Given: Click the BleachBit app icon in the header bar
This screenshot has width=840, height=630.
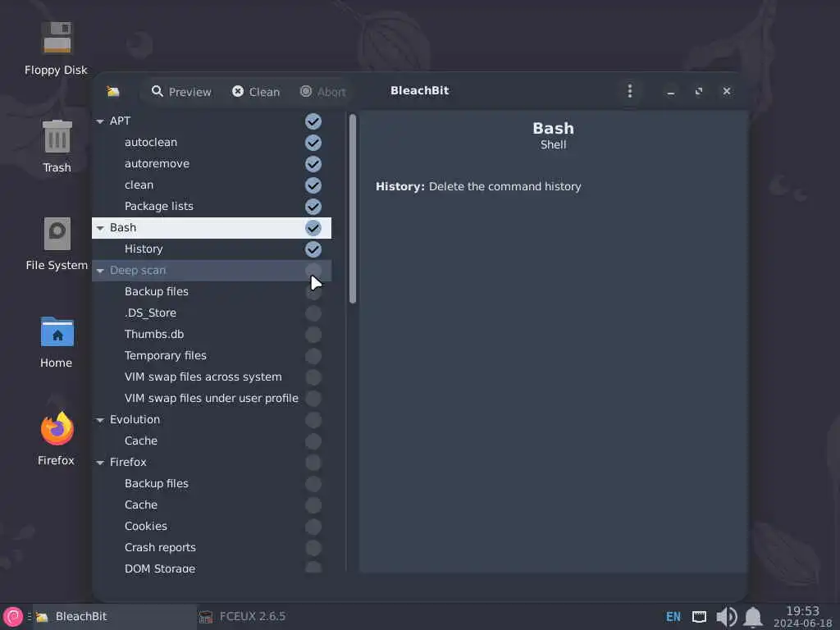Looking at the screenshot, I should coord(113,92).
